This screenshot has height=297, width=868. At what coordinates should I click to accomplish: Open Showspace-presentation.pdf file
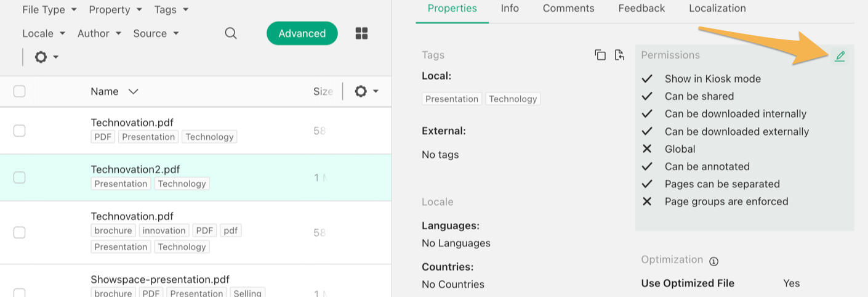[160, 280]
